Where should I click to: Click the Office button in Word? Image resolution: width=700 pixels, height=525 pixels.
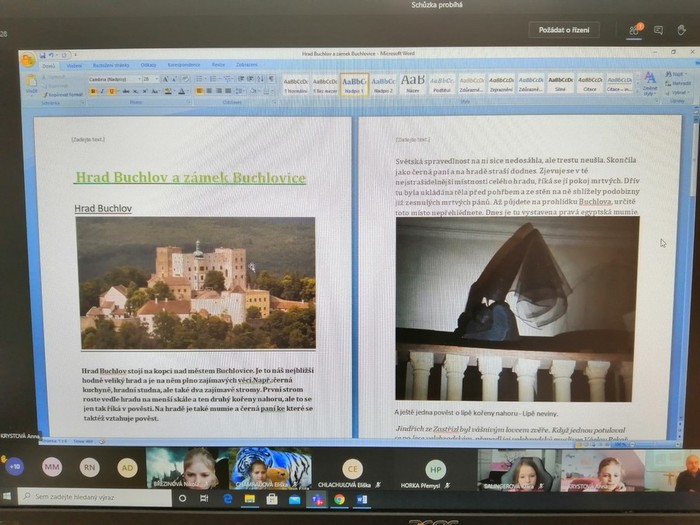(28, 60)
